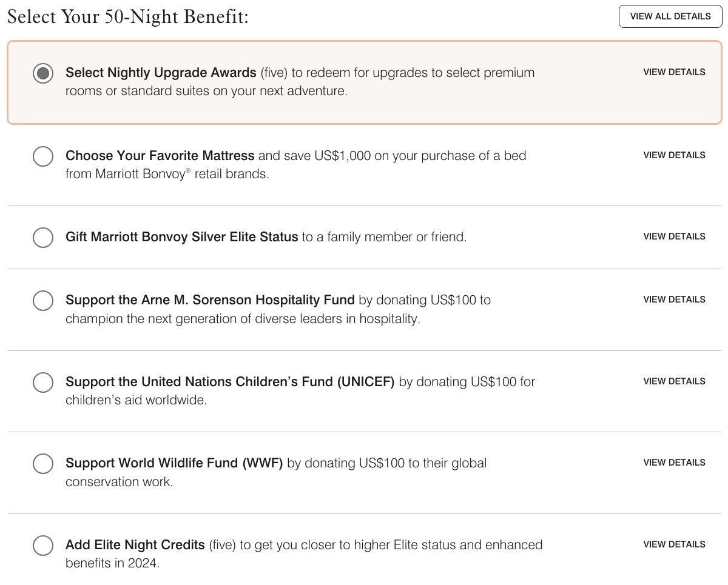The image size is (728, 585).
Task: Pick the Arne M. Sorenson Fund option
Action: [x=43, y=301]
